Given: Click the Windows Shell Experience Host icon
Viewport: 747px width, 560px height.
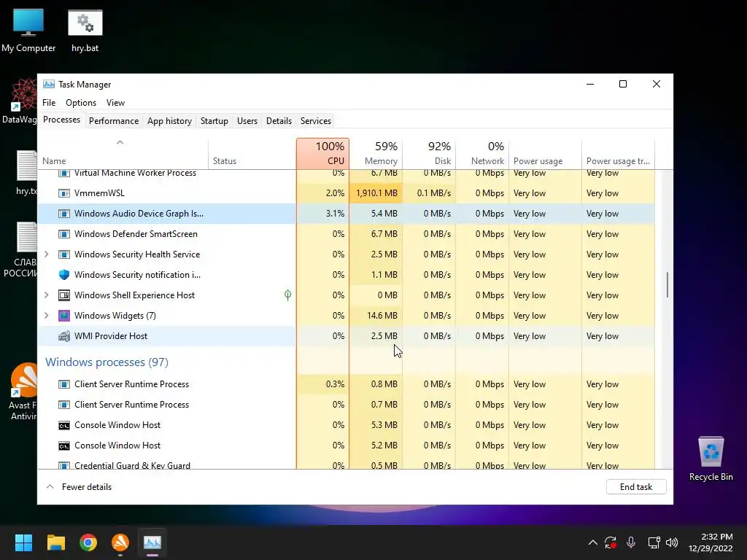Looking at the screenshot, I should click(x=64, y=295).
